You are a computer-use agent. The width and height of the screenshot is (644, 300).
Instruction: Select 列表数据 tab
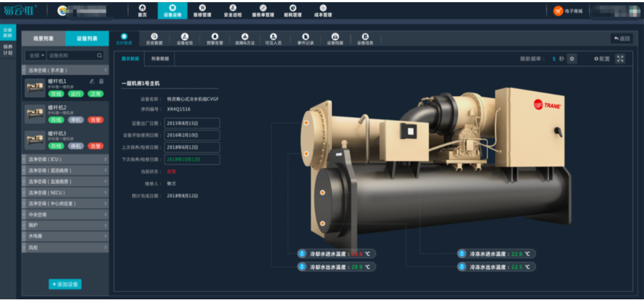pyautogui.click(x=160, y=59)
